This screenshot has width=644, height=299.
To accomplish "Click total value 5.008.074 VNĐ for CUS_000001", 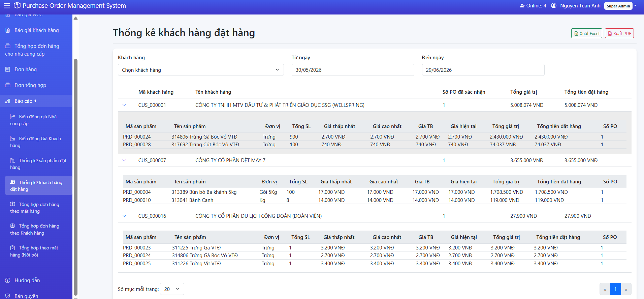I will (527, 105).
